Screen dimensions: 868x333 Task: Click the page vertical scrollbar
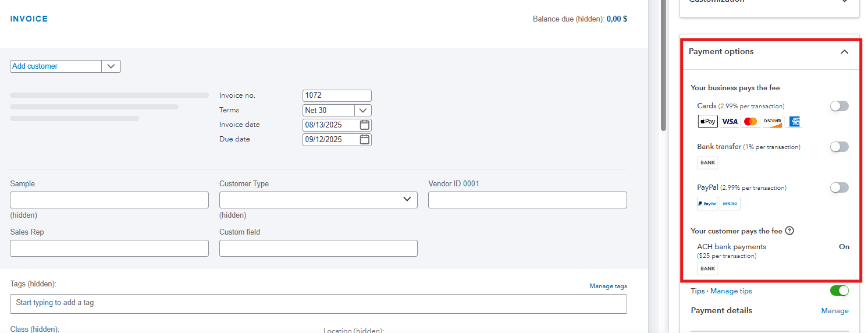point(663,65)
